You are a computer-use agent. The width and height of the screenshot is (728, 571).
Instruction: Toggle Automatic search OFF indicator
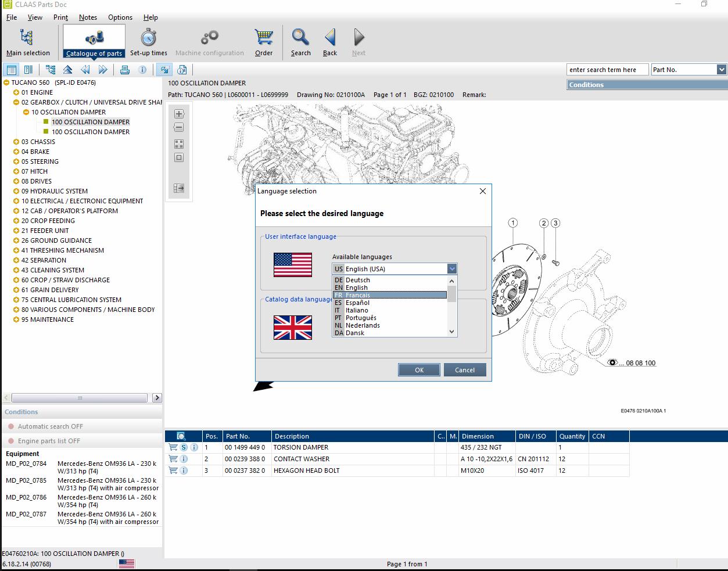pos(11,426)
